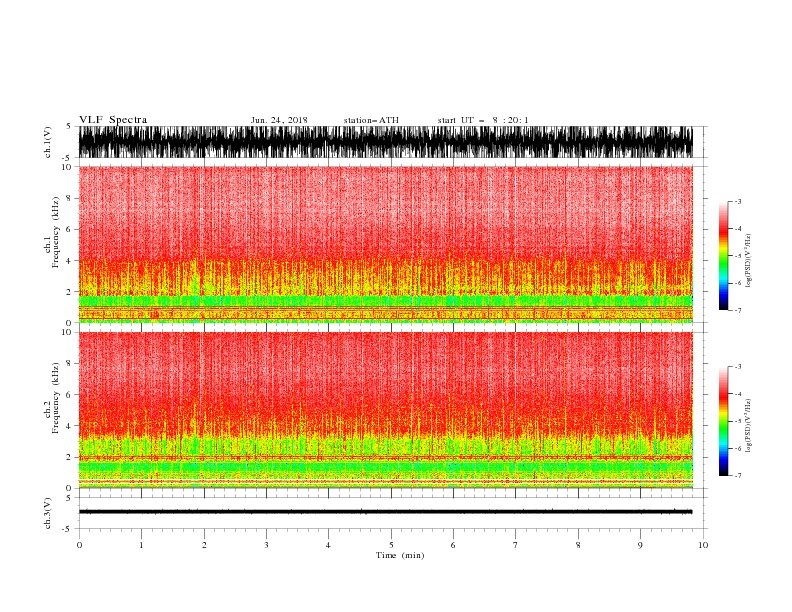Click the time axis tick label '2'

click(x=204, y=545)
